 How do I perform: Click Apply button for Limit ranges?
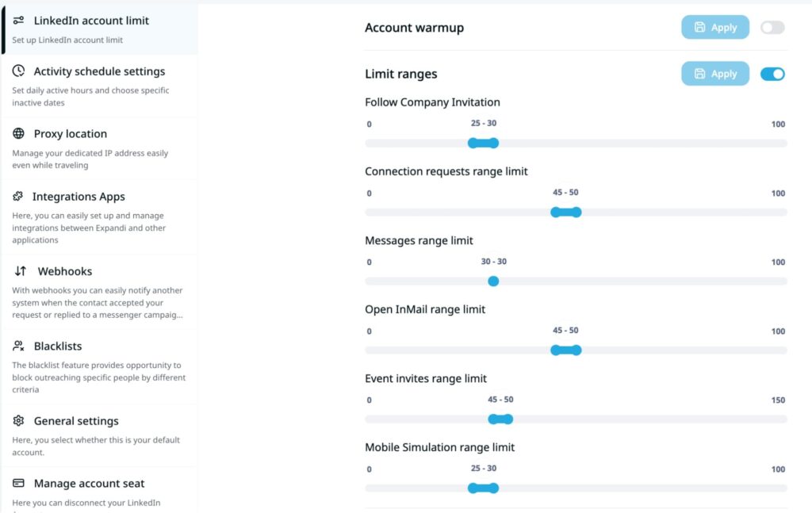pyautogui.click(x=714, y=74)
